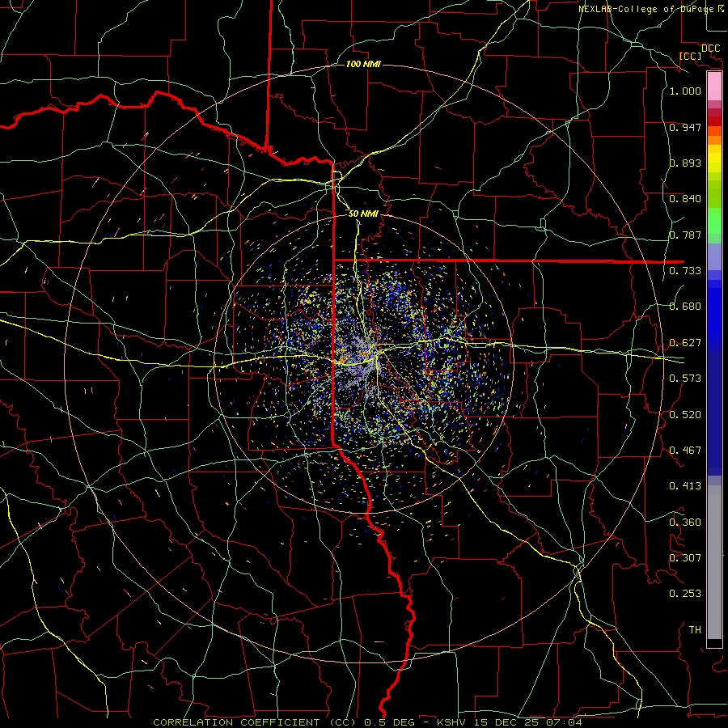Image resolution: width=728 pixels, height=728 pixels.
Task: Select the 0.520 legend value
Action: pos(685,415)
